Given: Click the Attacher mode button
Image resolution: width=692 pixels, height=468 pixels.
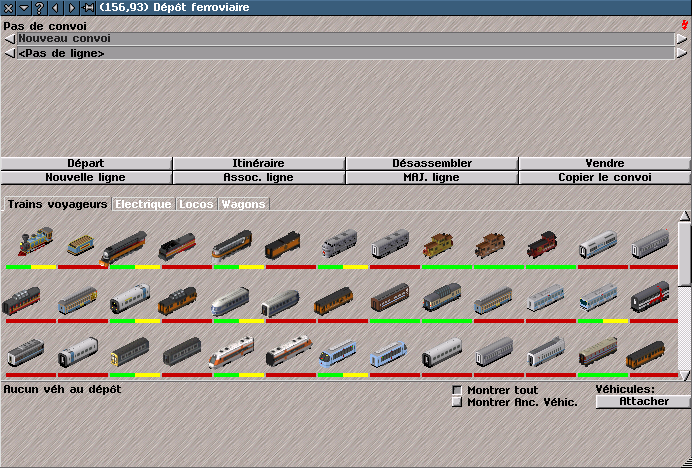Looking at the screenshot, I should [642, 401].
